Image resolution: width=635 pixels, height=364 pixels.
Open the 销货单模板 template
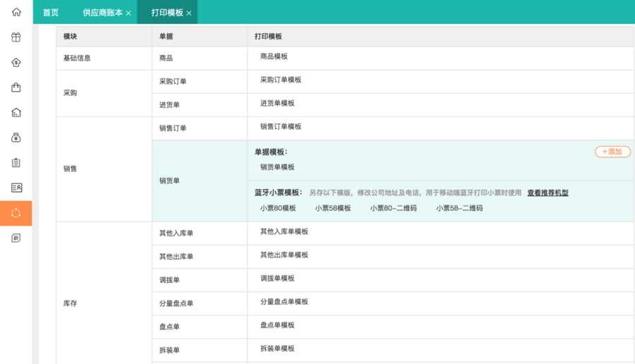point(277,167)
